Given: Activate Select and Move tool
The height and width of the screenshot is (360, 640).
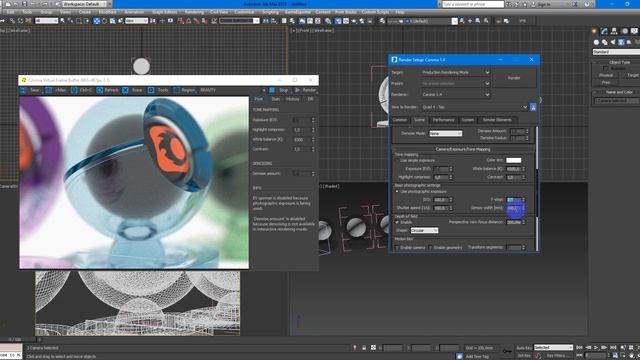Looking at the screenshot, I should (97, 21).
